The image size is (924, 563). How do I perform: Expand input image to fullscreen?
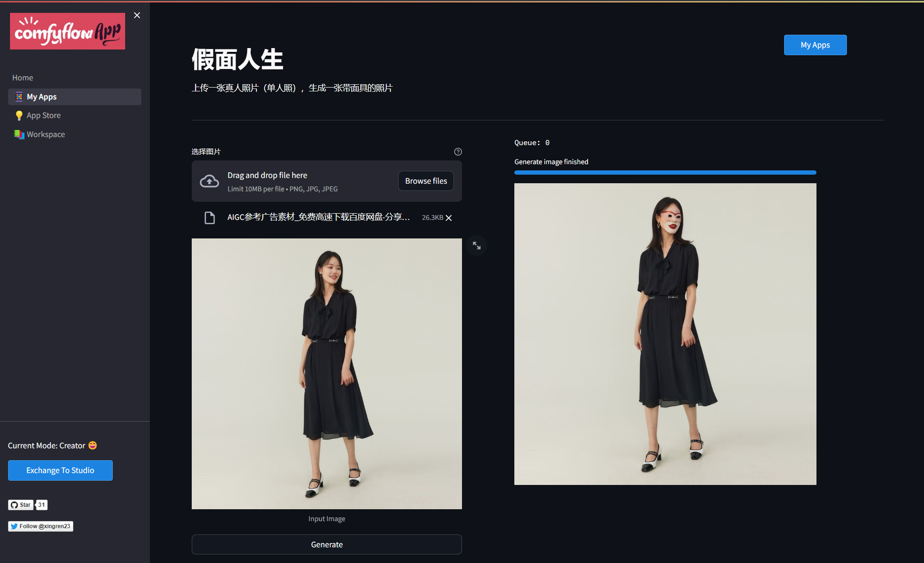tap(476, 246)
